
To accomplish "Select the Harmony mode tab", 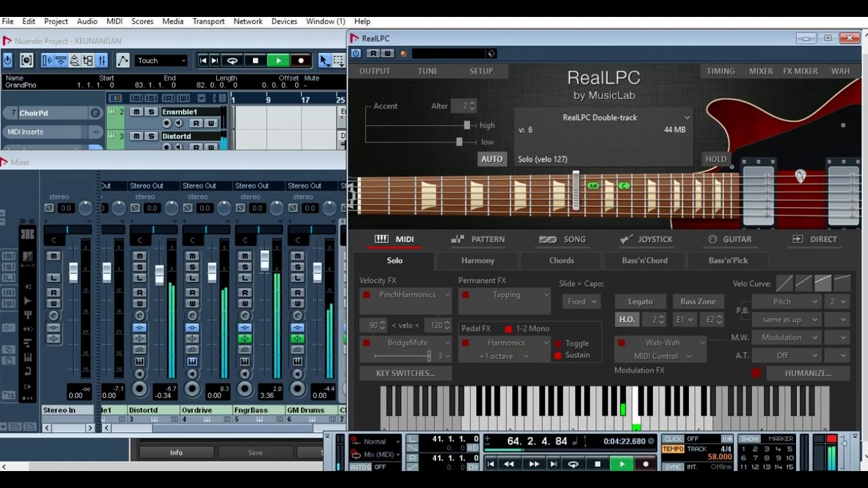I will tap(477, 260).
